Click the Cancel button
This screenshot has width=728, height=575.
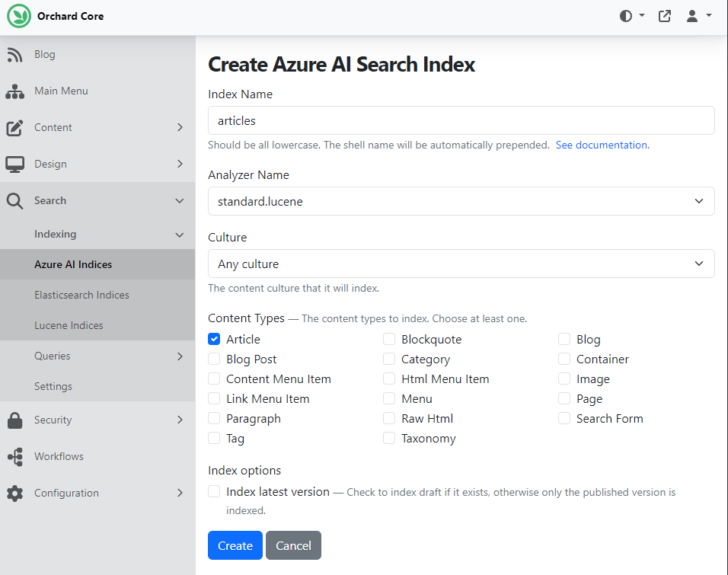tap(293, 545)
